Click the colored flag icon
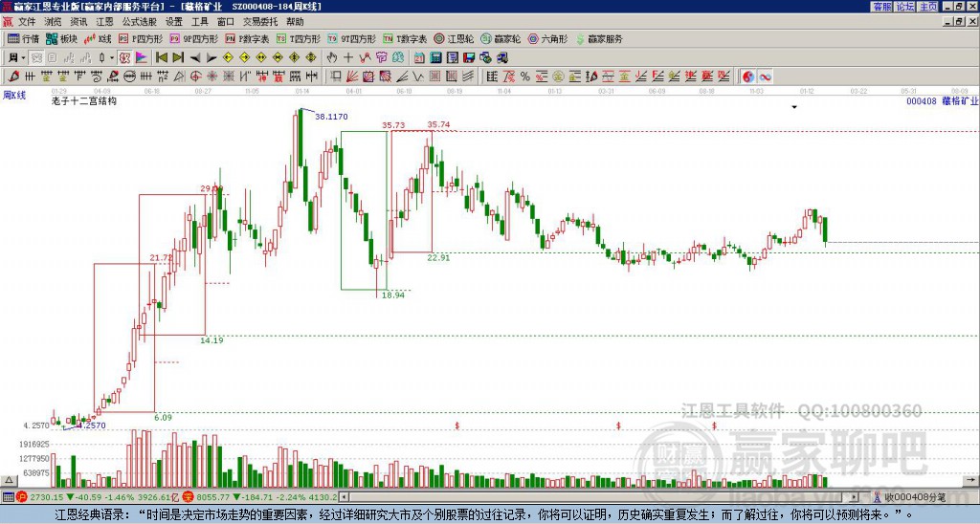Viewport: 980px width, 524px height. point(142,58)
